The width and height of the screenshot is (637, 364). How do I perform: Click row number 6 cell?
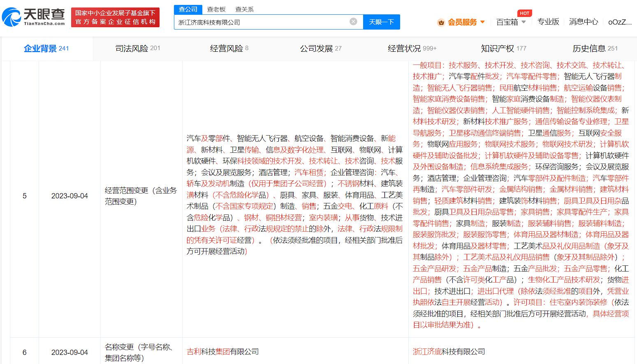(25, 352)
